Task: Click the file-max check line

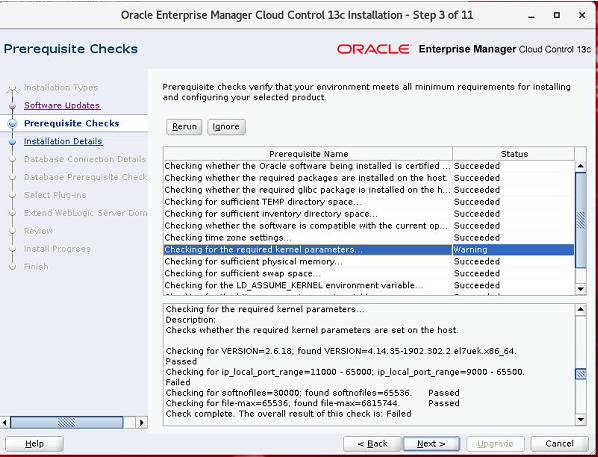Action: [312, 403]
